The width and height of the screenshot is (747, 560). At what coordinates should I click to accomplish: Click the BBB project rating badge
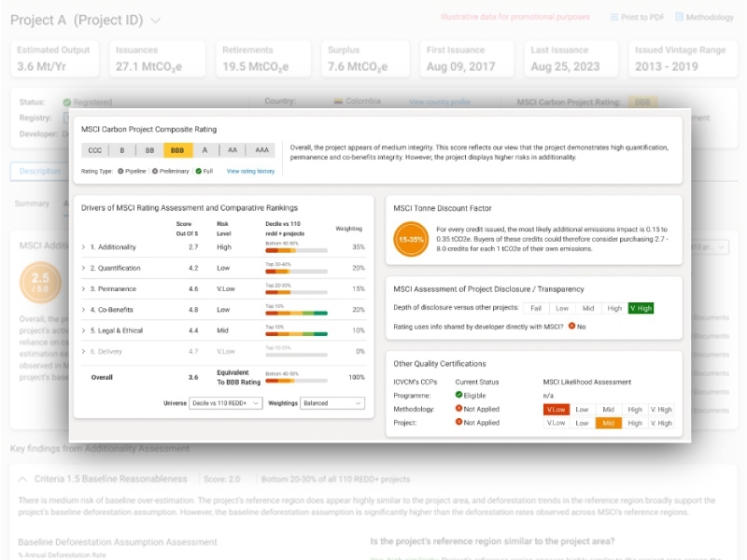pos(642,102)
